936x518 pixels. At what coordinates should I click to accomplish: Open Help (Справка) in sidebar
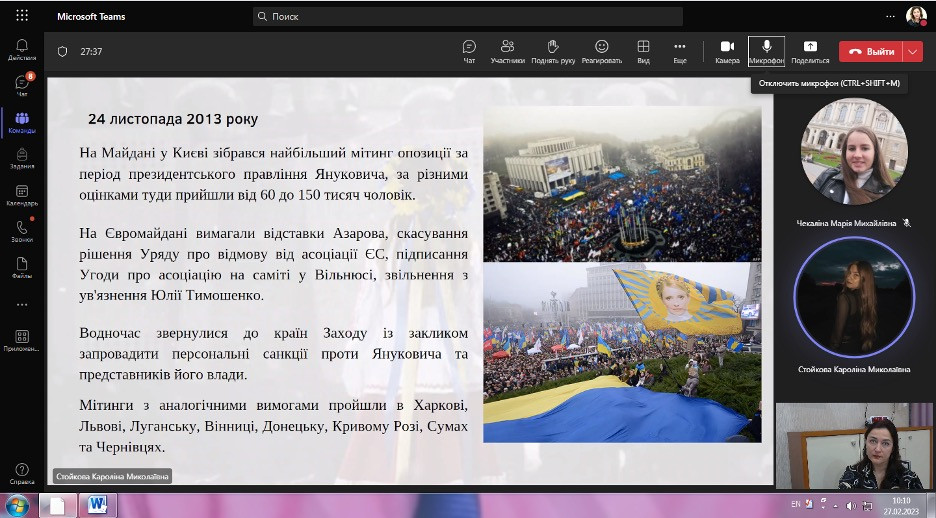22,474
